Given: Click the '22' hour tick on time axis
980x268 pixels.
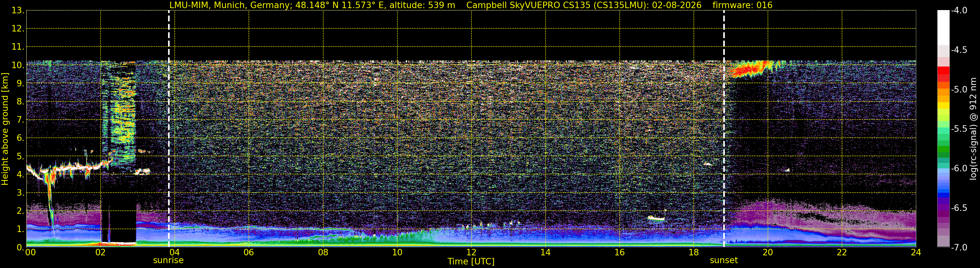Looking at the screenshot, I should pyautogui.click(x=842, y=252).
